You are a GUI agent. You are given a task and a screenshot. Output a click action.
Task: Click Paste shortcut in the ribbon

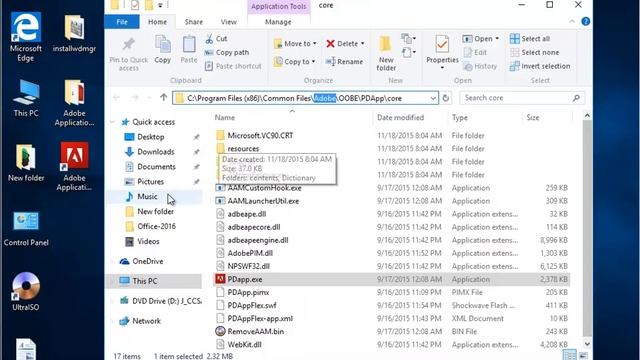coord(233,66)
